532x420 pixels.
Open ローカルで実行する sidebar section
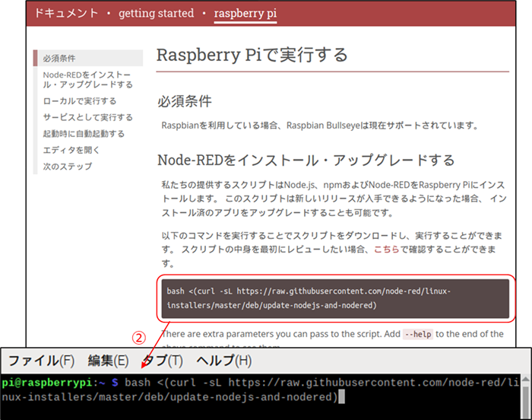[80, 101]
